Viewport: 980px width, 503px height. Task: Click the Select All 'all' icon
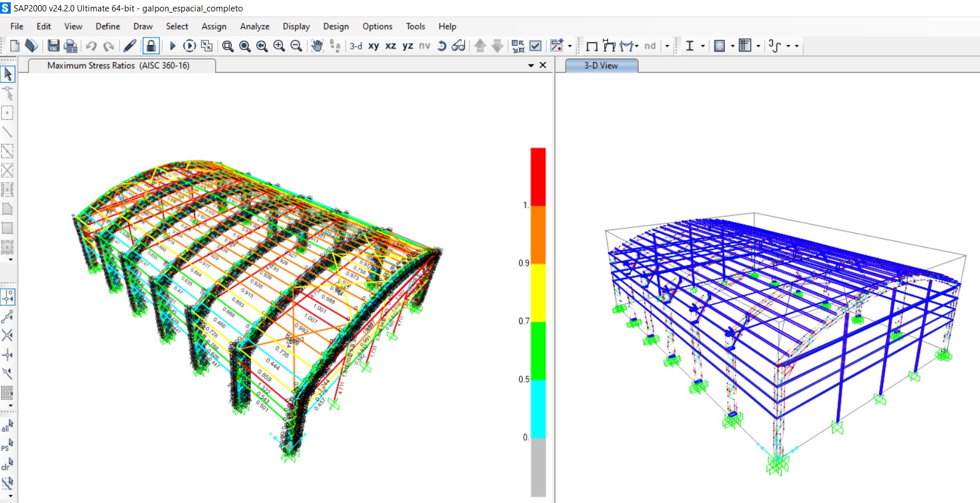pyautogui.click(x=7, y=427)
